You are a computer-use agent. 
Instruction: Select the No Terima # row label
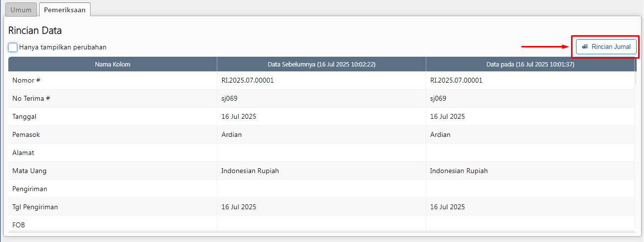click(31, 98)
